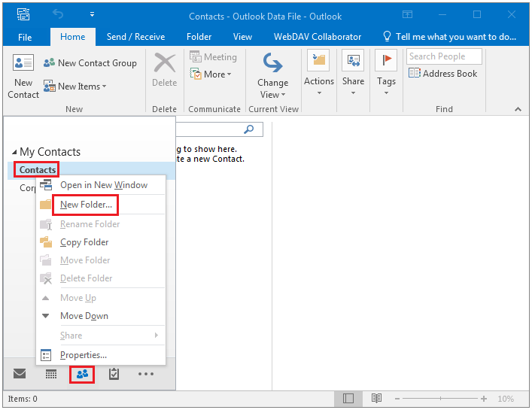This screenshot has width=532, height=410.
Task: Click the New Contact icon
Action: pos(23,62)
